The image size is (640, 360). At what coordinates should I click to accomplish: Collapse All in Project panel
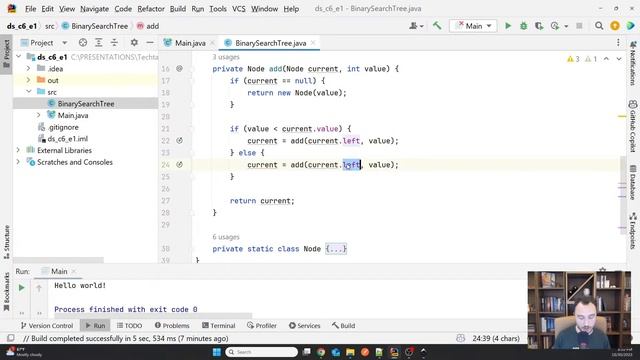(x=114, y=42)
